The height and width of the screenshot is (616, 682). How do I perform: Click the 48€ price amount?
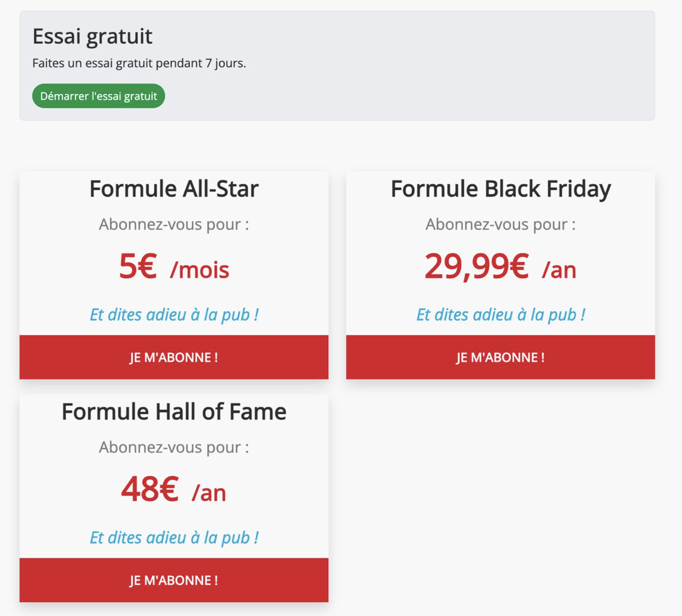tap(150, 489)
